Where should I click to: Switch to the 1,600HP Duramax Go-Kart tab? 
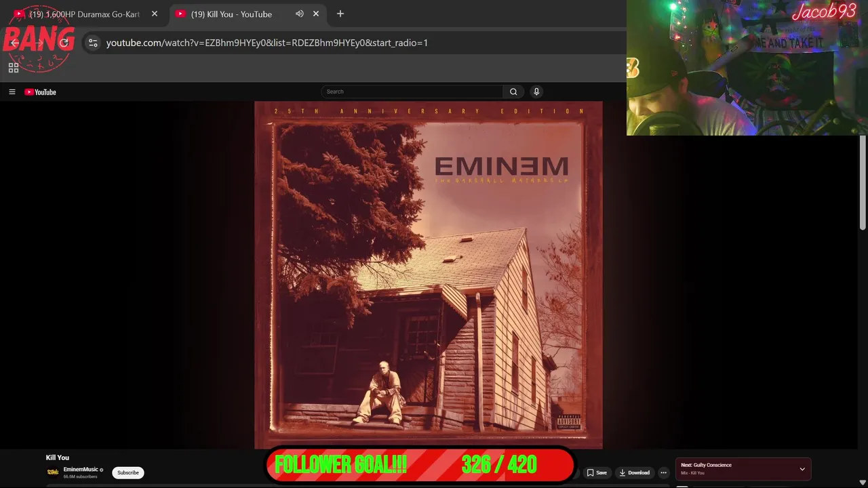[x=85, y=14]
